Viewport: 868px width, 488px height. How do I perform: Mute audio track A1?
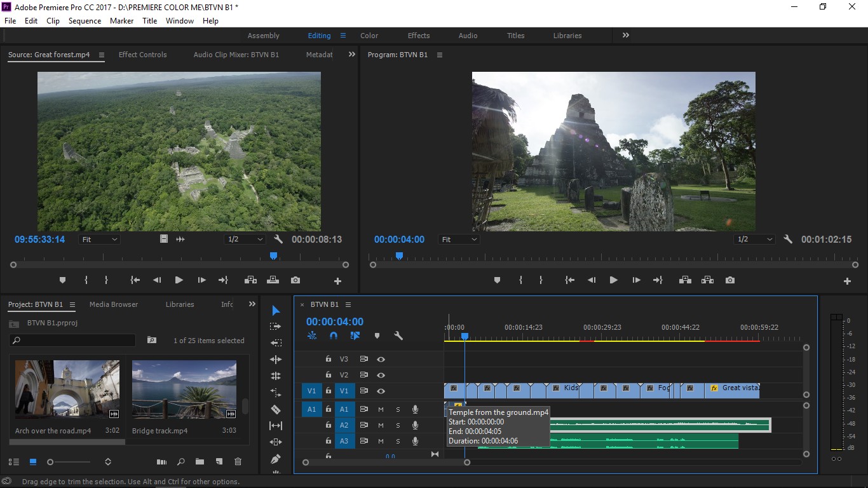(x=381, y=409)
